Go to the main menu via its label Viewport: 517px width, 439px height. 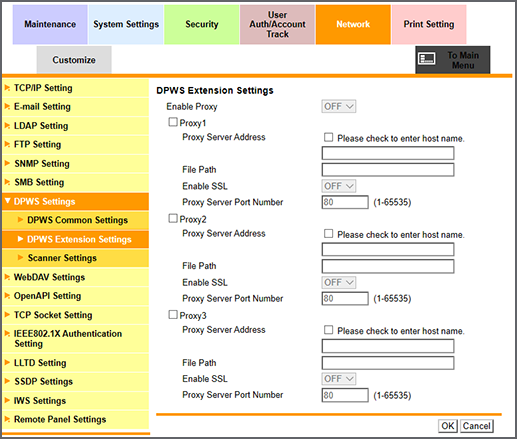tap(463, 60)
